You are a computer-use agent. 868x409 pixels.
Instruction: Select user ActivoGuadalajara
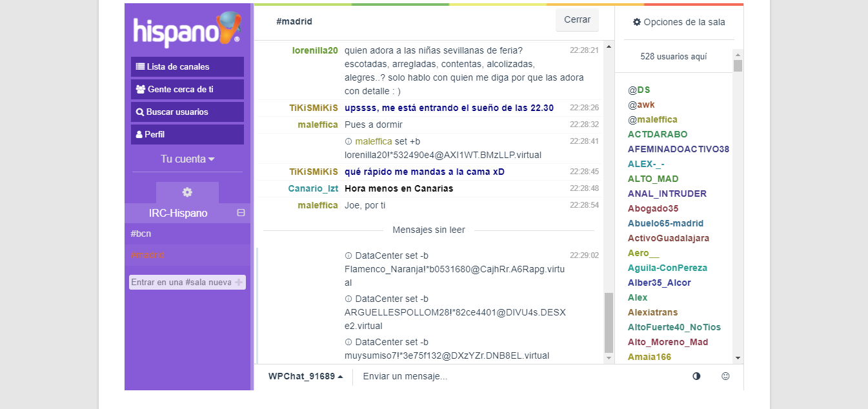pos(669,238)
